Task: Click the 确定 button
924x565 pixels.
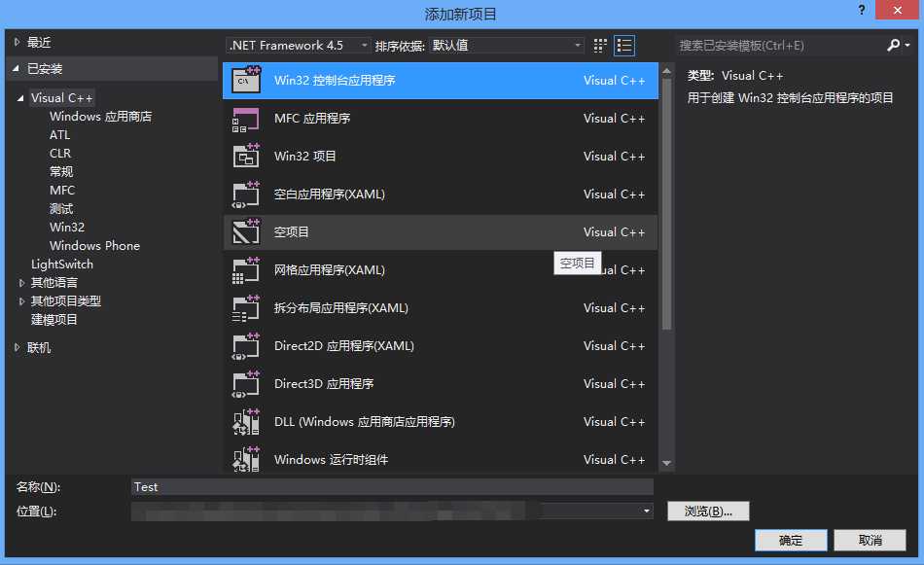Action: (791, 541)
